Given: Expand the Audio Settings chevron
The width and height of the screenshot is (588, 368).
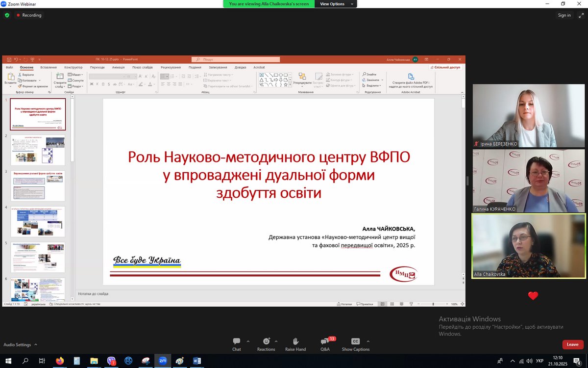Looking at the screenshot, I should coord(35,345).
